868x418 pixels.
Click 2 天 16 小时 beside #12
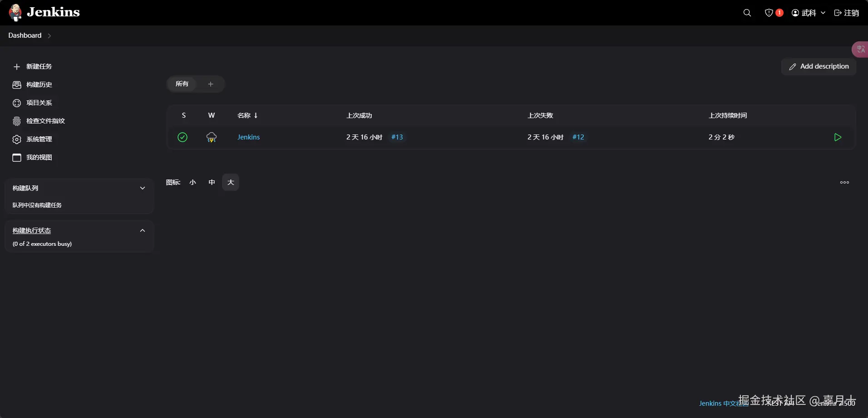click(546, 137)
